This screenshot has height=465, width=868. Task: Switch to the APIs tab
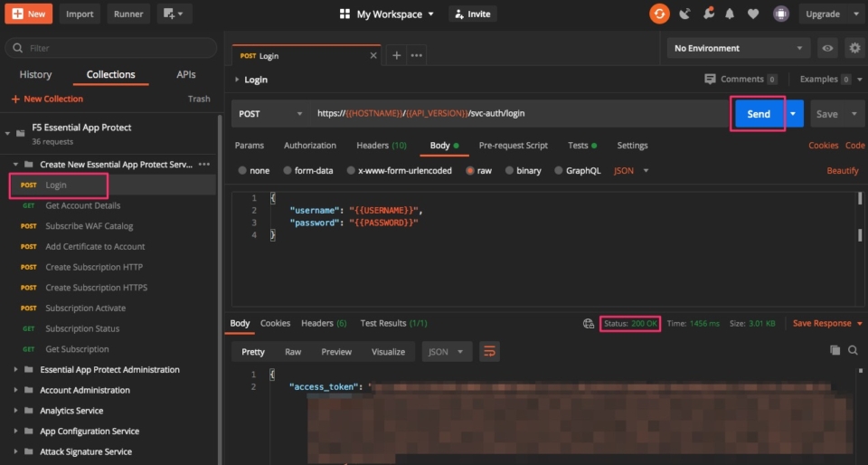pyautogui.click(x=186, y=75)
